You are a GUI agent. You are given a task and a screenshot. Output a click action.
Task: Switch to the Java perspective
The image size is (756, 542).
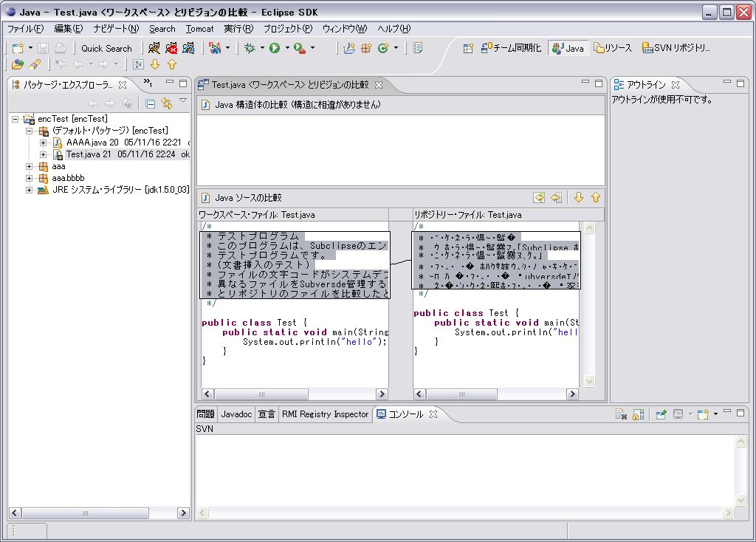coord(568,48)
